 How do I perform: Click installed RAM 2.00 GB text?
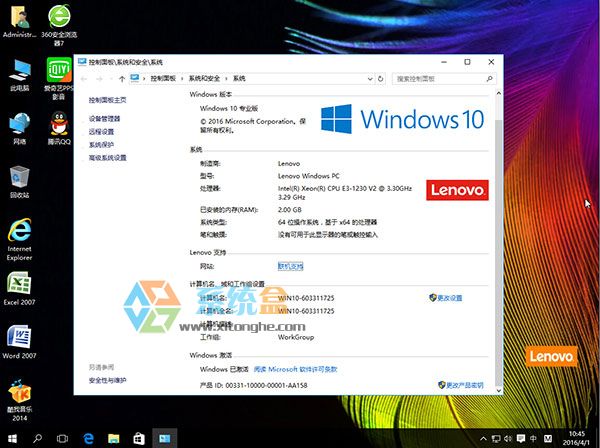[x=290, y=210]
